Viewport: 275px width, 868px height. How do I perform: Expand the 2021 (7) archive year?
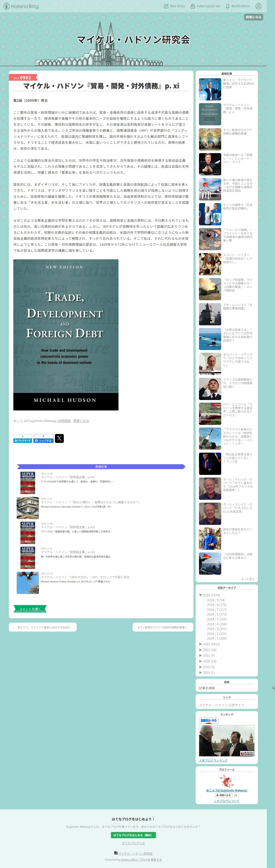[201, 655]
